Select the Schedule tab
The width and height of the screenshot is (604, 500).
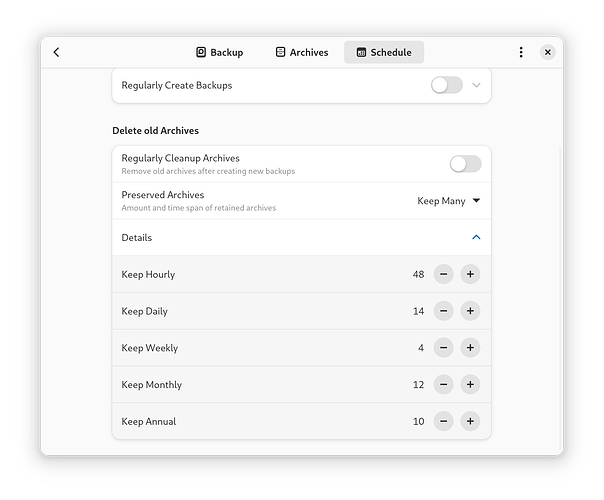click(384, 52)
